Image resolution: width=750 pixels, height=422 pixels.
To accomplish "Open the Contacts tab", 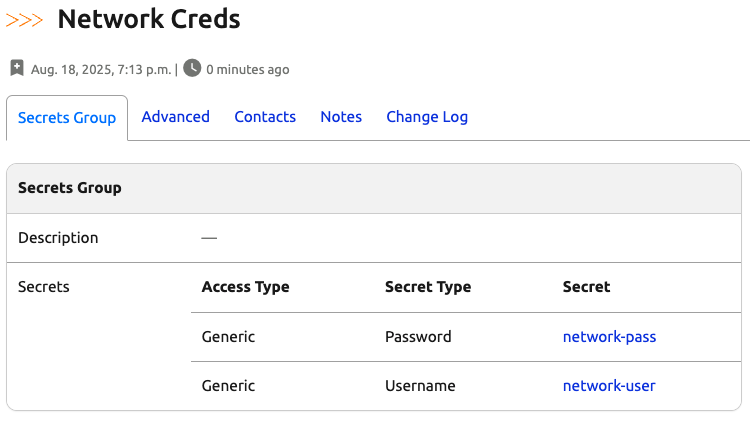I will point(265,117).
